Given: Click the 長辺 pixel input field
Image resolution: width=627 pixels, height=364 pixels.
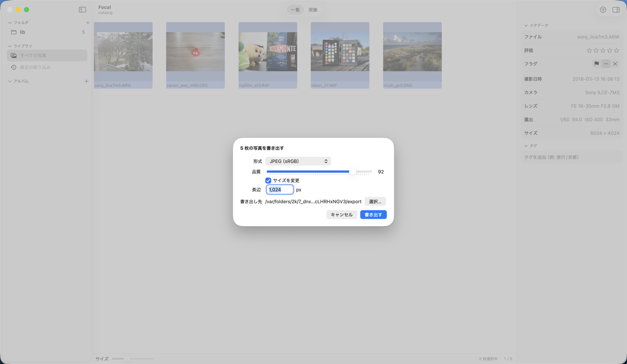Looking at the screenshot, I should coord(280,190).
